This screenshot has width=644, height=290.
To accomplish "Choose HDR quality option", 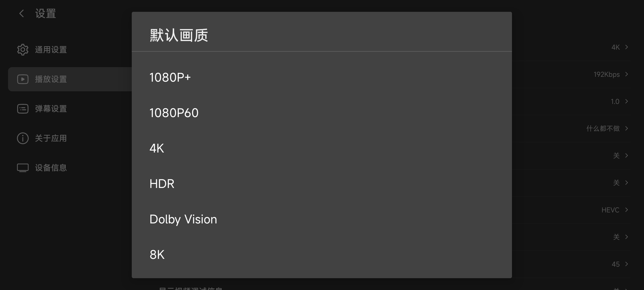I will click(x=162, y=184).
